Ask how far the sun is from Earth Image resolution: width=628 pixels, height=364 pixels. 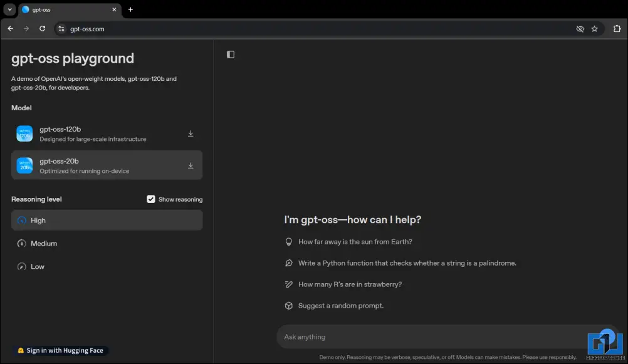point(348,242)
